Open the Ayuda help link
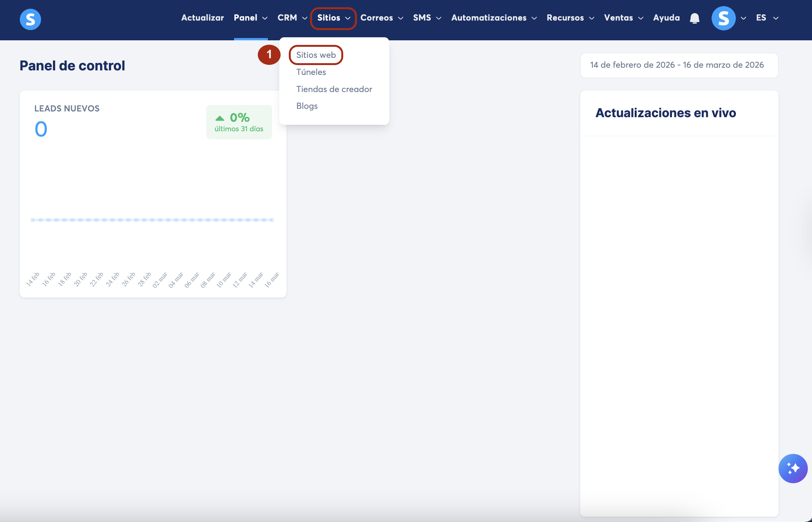The image size is (812, 522). (x=666, y=18)
